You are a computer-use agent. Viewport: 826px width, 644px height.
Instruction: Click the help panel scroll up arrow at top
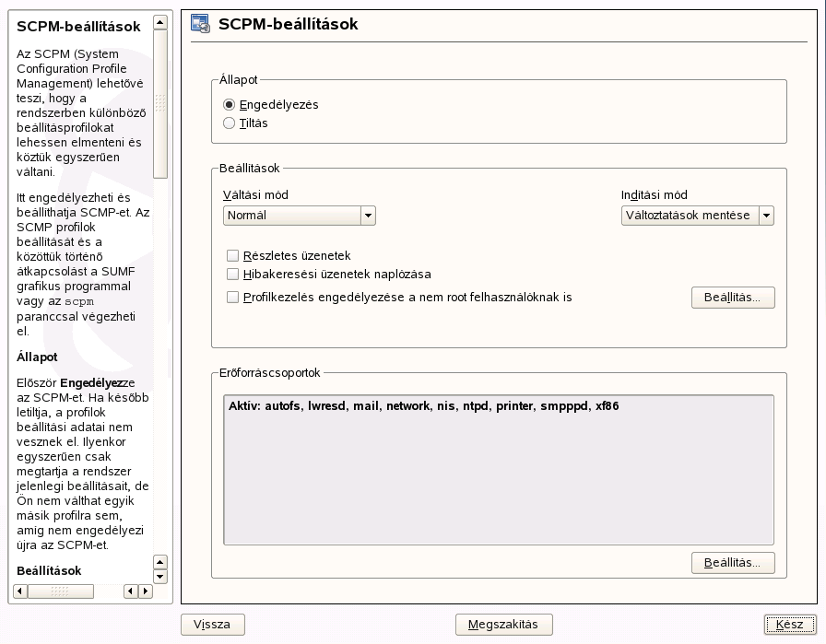(x=160, y=22)
